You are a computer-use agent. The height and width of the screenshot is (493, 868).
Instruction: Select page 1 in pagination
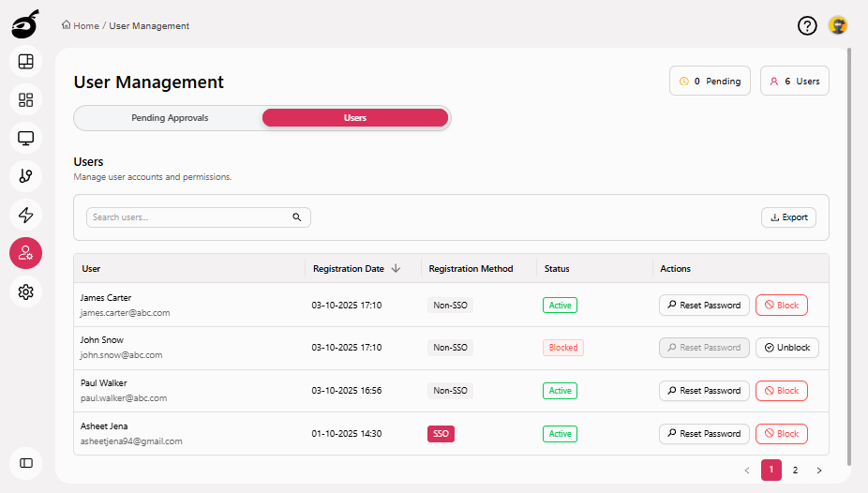(771, 470)
